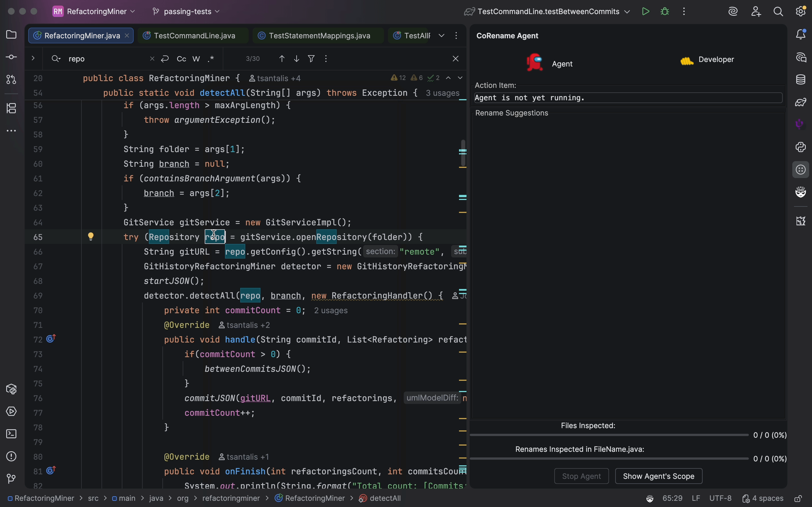Click the Show Agent's Scope button
The image size is (812, 507).
pyautogui.click(x=658, y=476)
